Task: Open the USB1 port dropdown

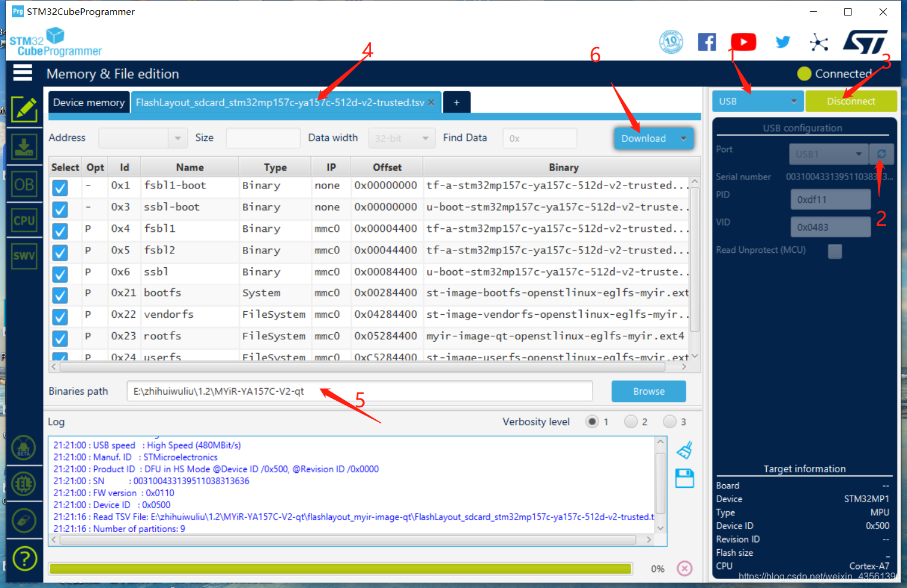Action: [828, 154]
